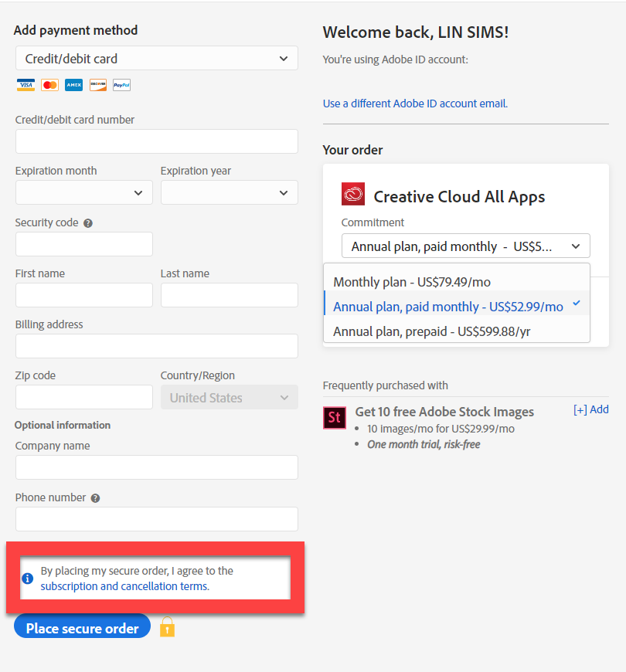Click the Place secure order button
The width and height of the screenshot is (626, 672).
[81, 626]
